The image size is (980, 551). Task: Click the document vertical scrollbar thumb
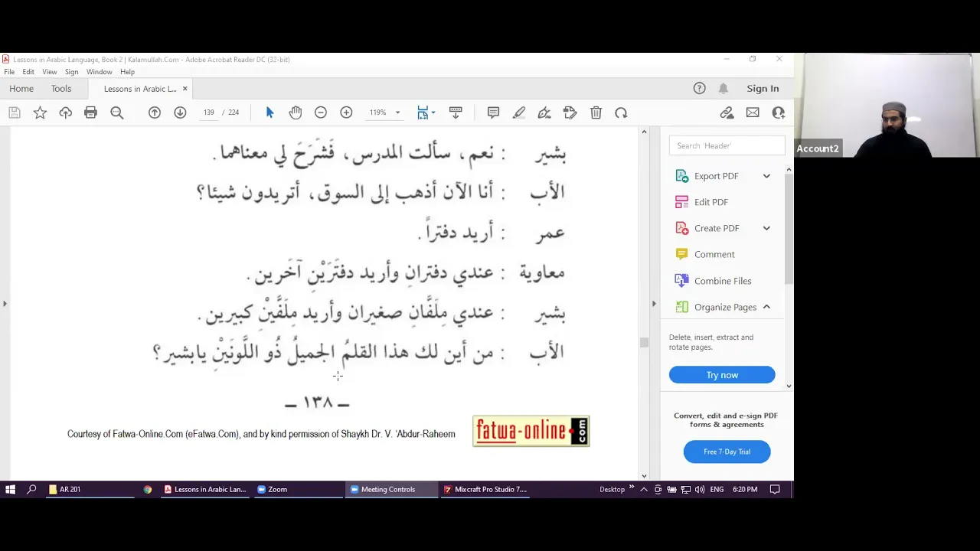pos(644,342)
